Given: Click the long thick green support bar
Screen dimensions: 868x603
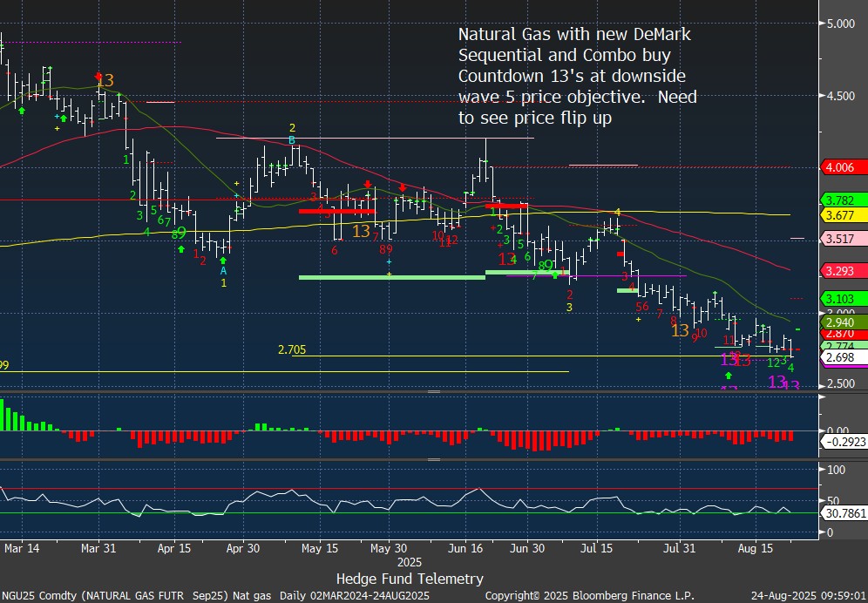Looking at the screenshot, I should click(391, 277).
